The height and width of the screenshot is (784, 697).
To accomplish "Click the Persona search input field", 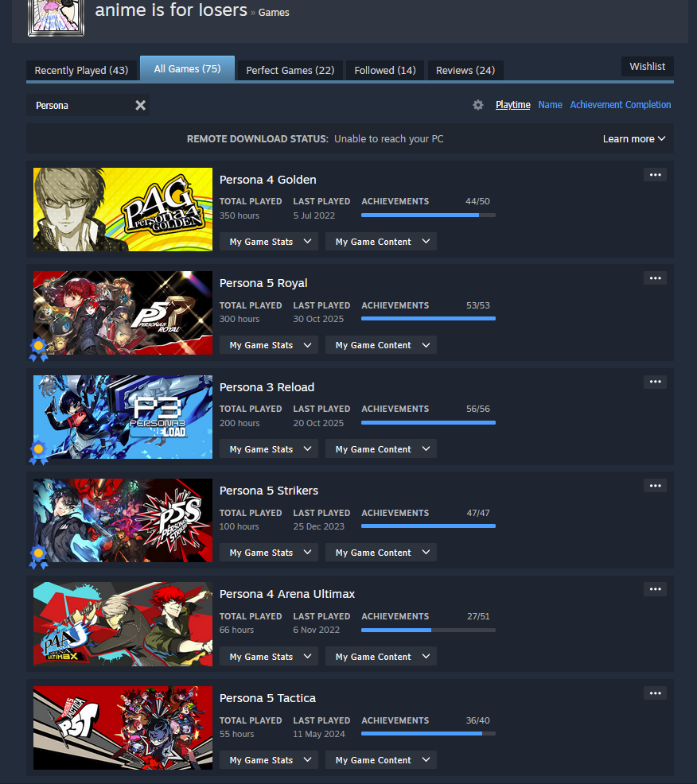I will coord(80,105).
